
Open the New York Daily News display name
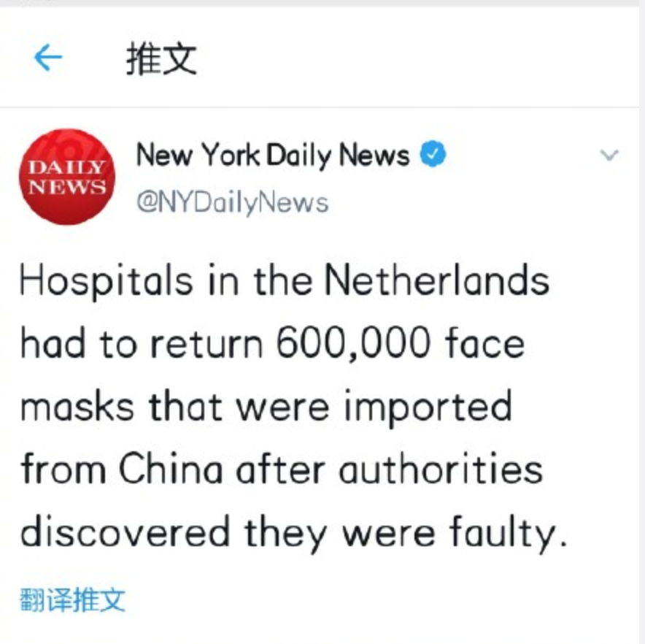pos(273,156)
